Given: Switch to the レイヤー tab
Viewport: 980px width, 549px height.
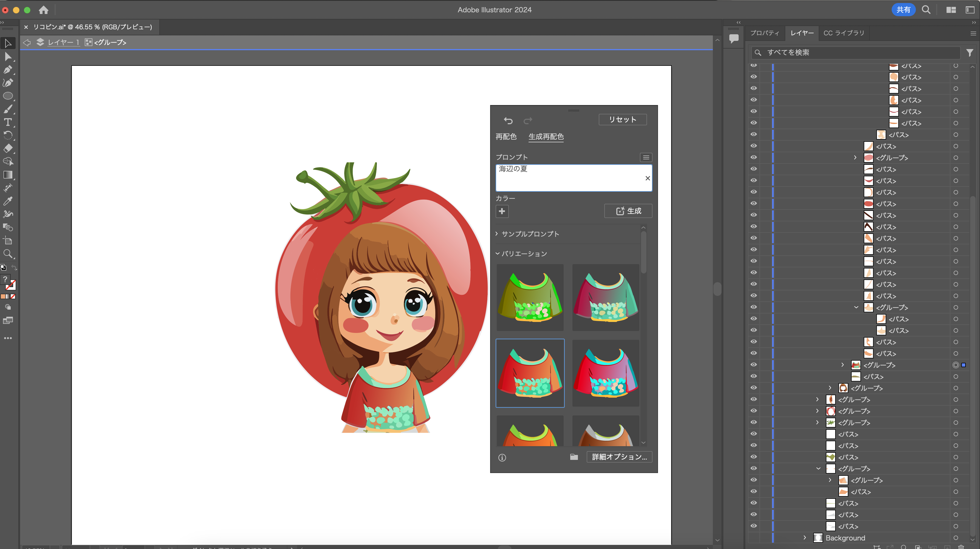Looking at the screenshot, I should (802, 33).
